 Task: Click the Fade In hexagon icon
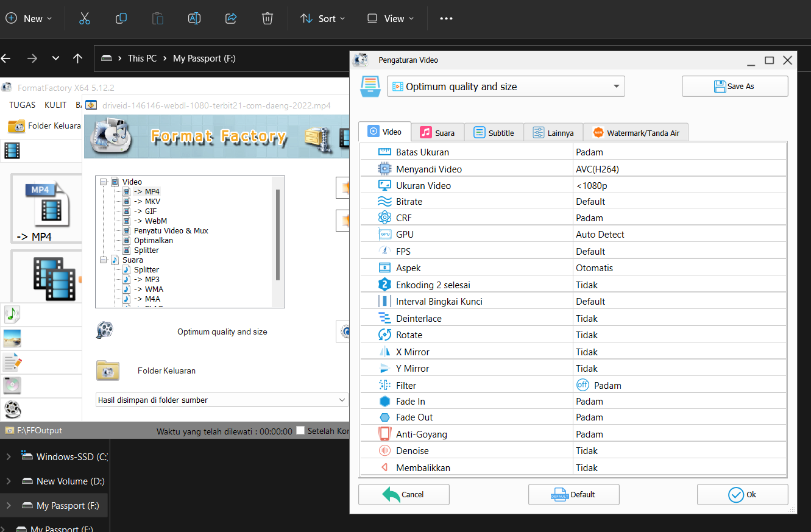pyautogui.click(x=384, y=401)
